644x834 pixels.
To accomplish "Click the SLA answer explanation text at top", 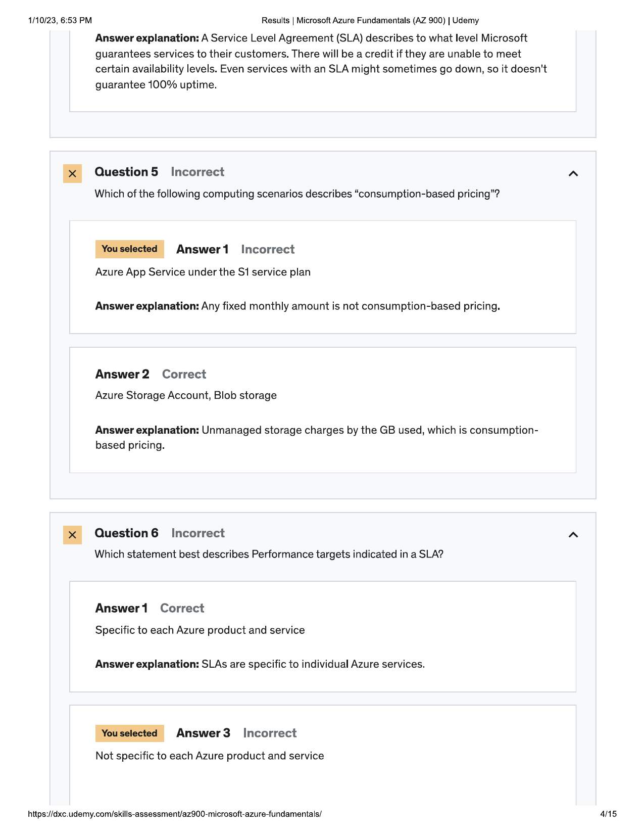I will point(321,61).
